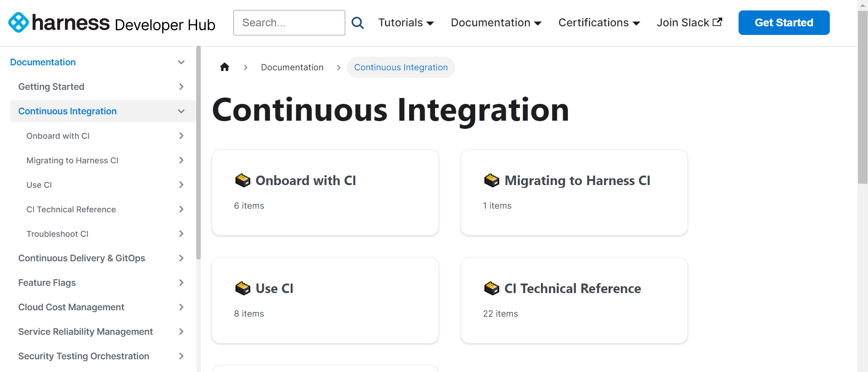Click the '6 items' text
The width and height of the screenshot is (868, 372).
coord(249,206)
